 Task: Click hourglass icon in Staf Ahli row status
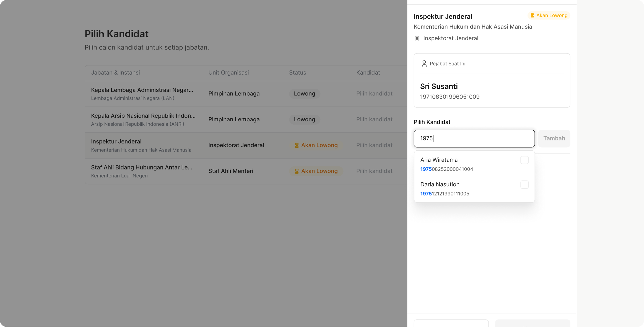tap(297, 171)
